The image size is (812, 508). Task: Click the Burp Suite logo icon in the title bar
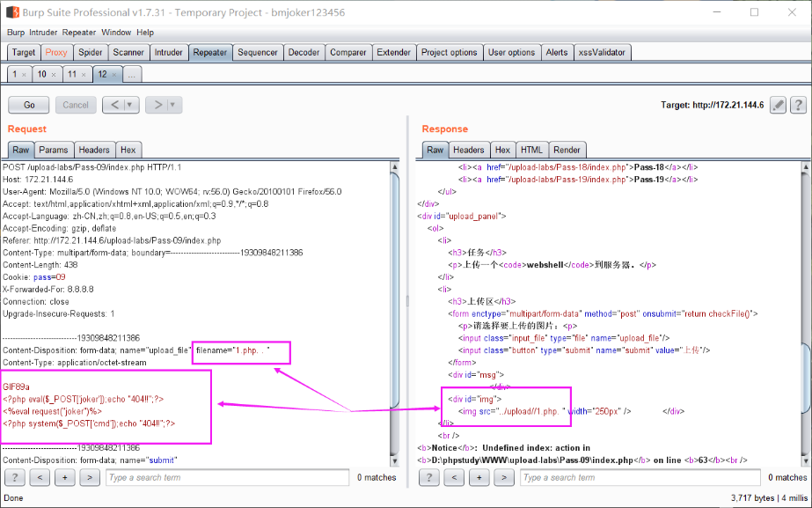click(x=12, y=12)
